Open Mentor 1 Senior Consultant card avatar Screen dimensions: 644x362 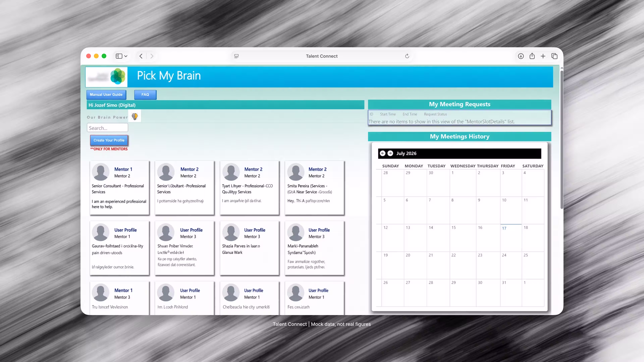(101, 172)
